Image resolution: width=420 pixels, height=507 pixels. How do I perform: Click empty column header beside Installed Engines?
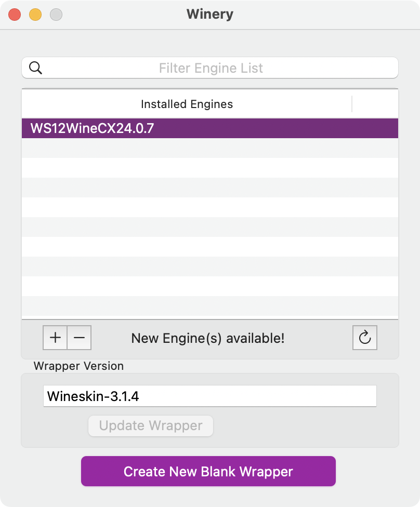(375, 104)
